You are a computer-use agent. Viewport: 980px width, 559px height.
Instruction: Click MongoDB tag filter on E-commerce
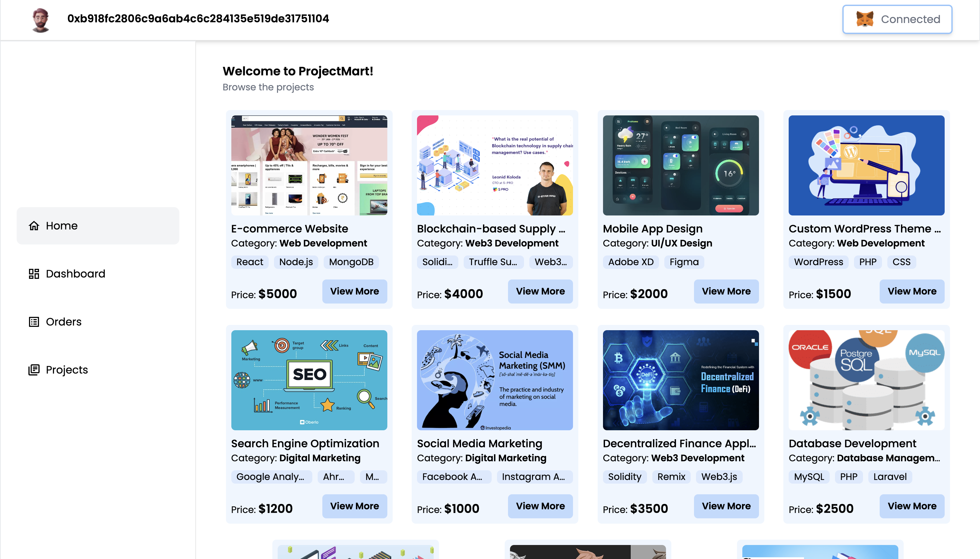click(351, 262)
